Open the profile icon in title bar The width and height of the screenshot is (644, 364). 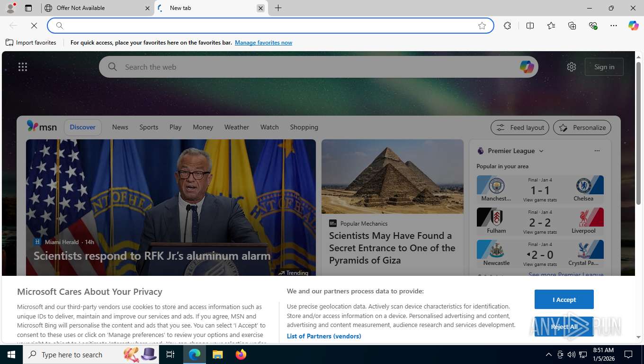(10, 8)
